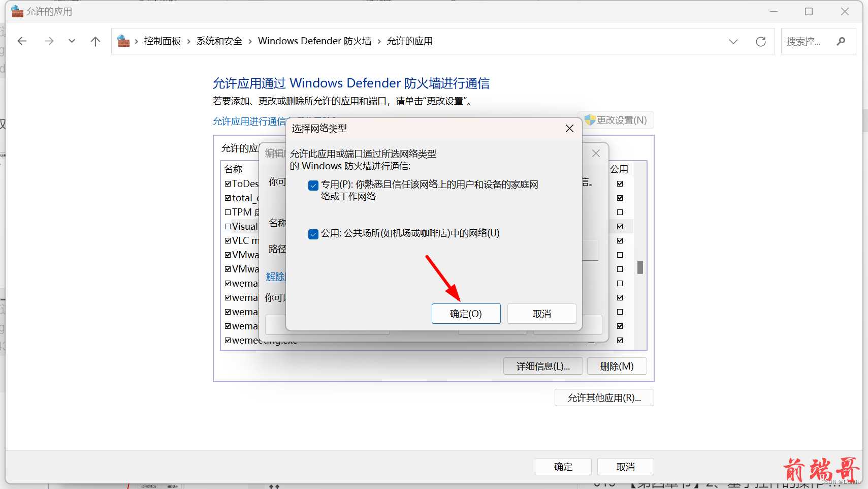Open Windows Defender 防火墙 breadcrumb

314,41
